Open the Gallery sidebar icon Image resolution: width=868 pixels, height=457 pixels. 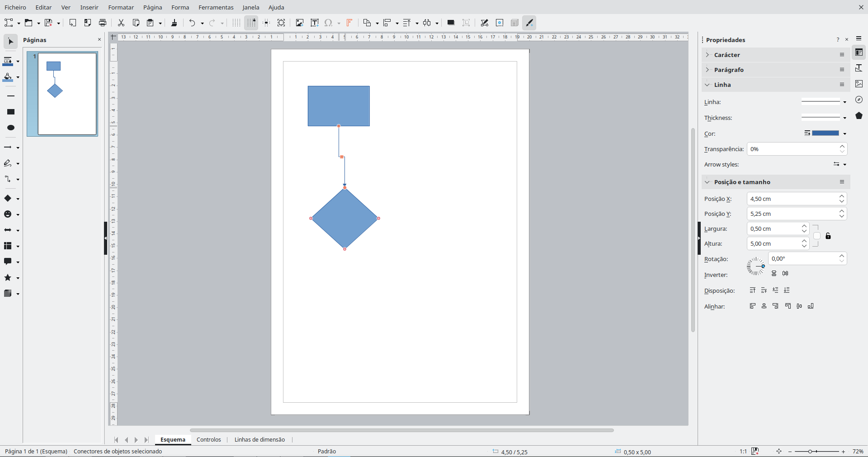[x=859, y=84]
